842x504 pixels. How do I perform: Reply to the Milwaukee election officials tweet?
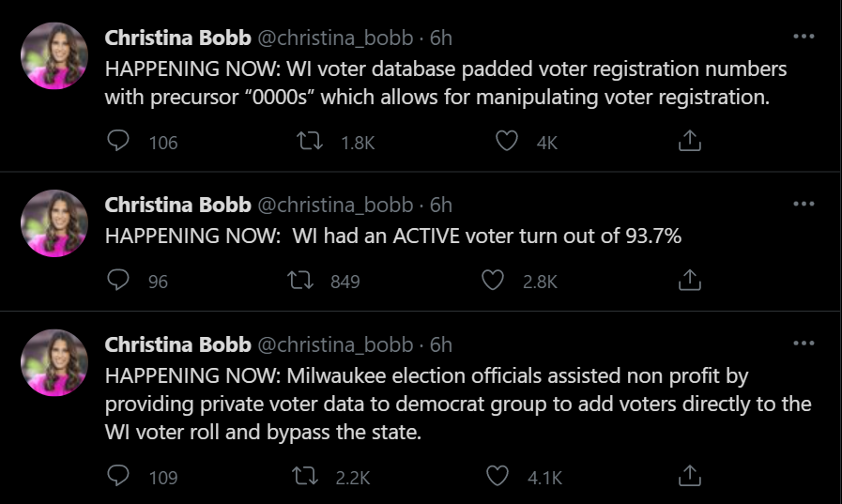pyautogui.click(x=118, y=477)
